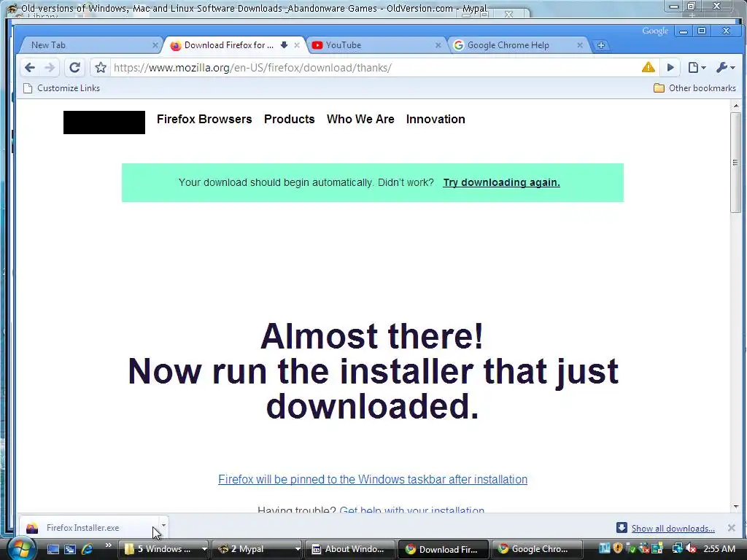Screen dimensions: 747x560
Task: Open Who We Are navigation menu
Action: (x=360, y=119)
